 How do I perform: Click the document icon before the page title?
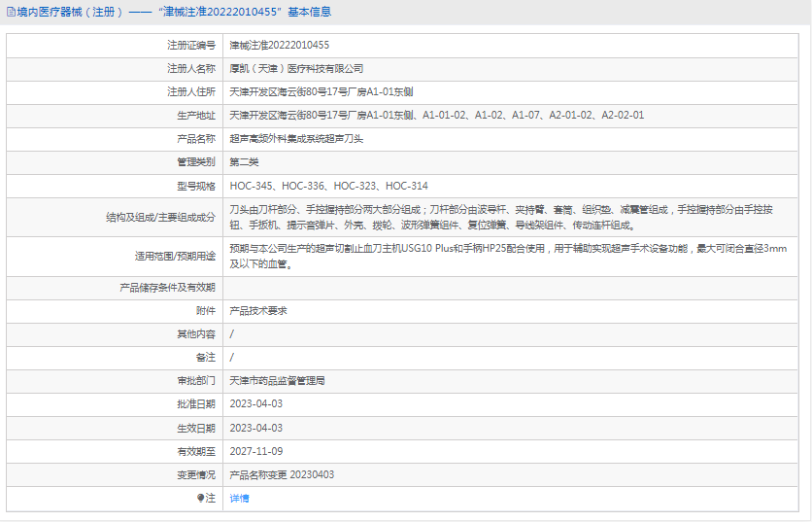pos(11,12)
